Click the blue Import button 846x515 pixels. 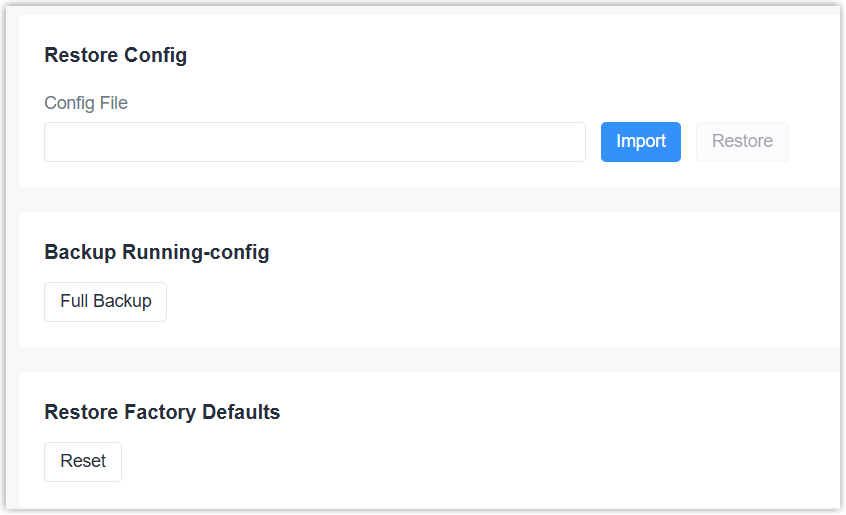point(640,142)
